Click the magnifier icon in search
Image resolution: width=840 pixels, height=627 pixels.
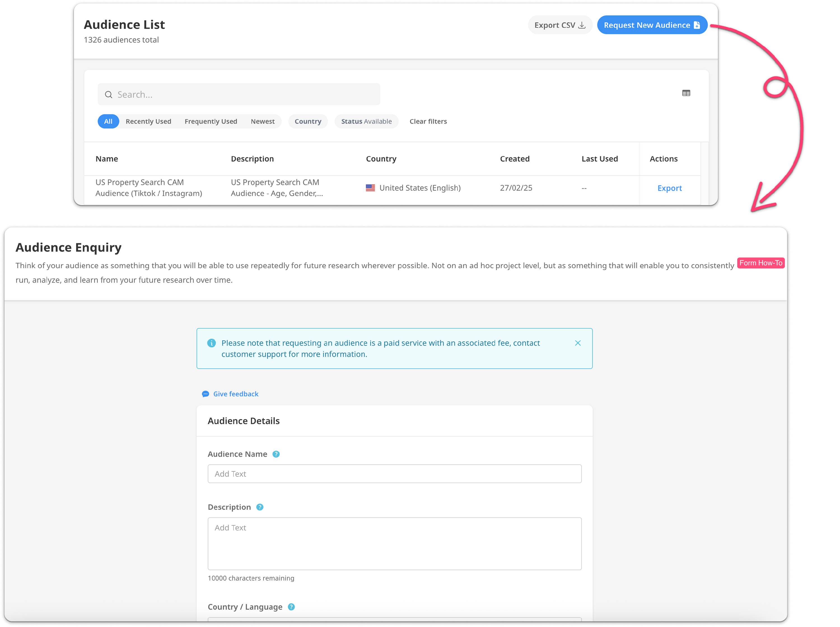pyautogui.click(x=109, y=95)
